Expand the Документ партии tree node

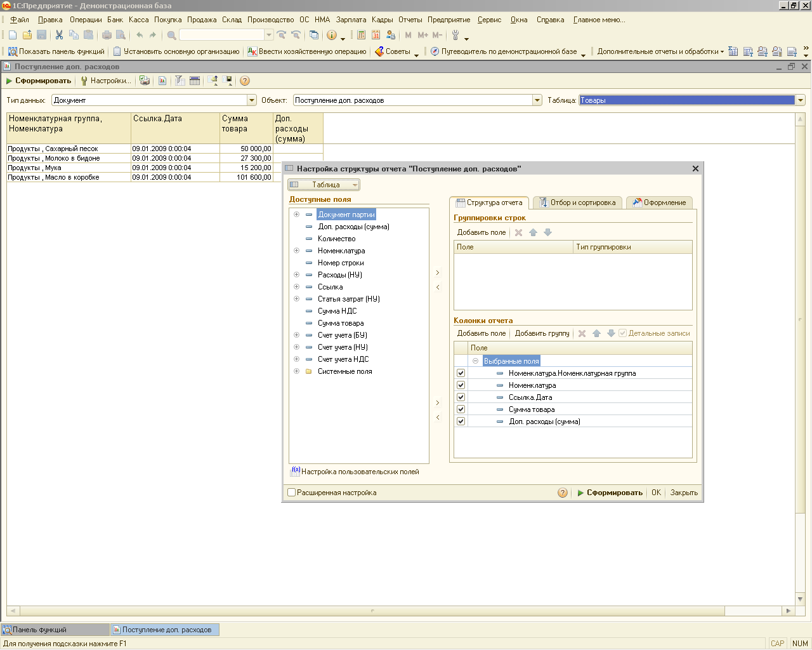296,215
